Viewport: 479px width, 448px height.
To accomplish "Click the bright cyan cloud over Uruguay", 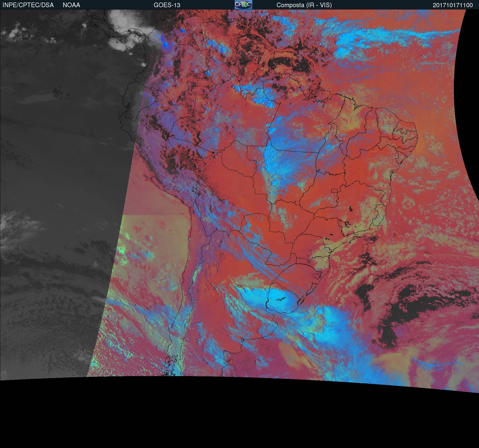I will [x=280, y=301].
